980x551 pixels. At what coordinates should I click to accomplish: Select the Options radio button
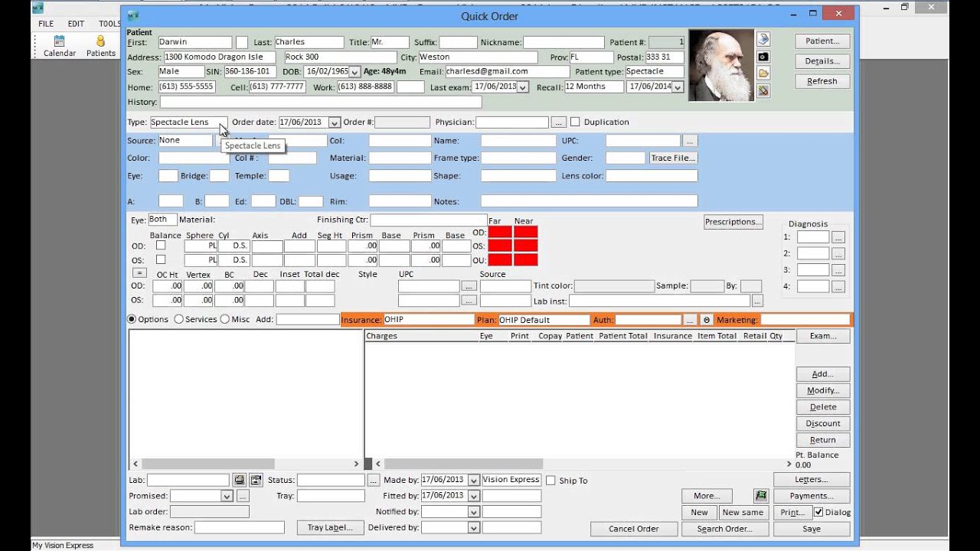132,319
